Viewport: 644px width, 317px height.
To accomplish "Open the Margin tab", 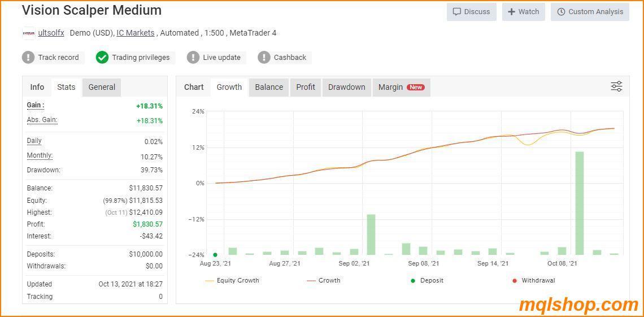I will pos(401,87).
